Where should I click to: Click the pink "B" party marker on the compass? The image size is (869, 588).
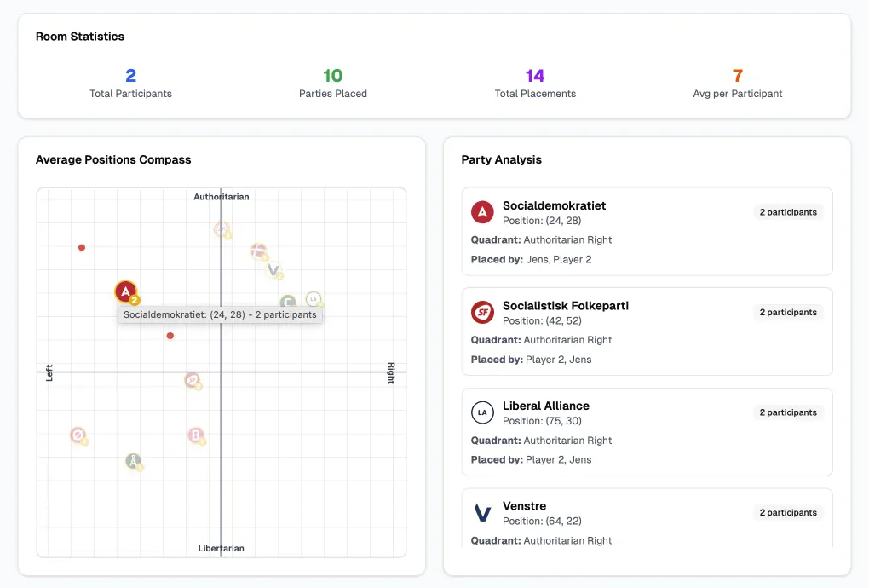click(196, 435)
